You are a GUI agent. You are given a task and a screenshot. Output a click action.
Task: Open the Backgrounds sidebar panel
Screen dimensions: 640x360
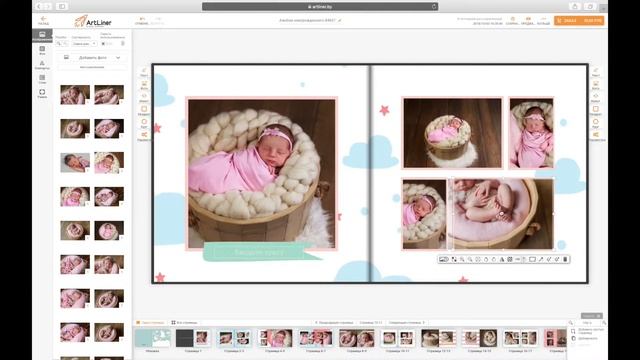tap(42, 50)
